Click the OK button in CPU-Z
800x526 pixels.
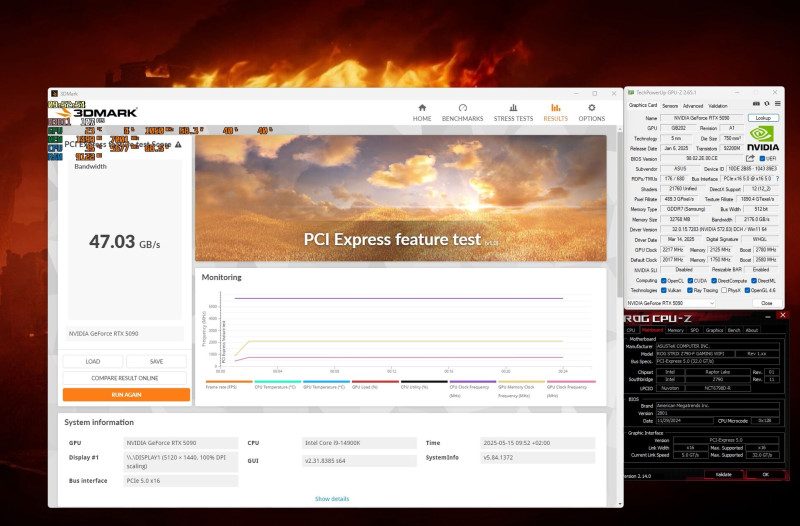[x=765, y=474]
